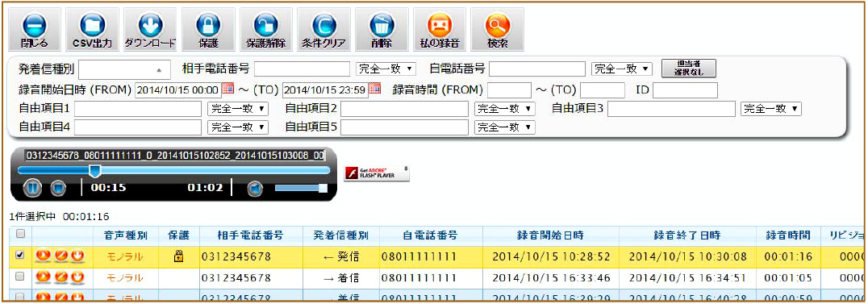Image resolution: width=868 pixels, height=304 pixels.
Task: Edit recording in the 10:28:52 row
Action: coord(61,256)
